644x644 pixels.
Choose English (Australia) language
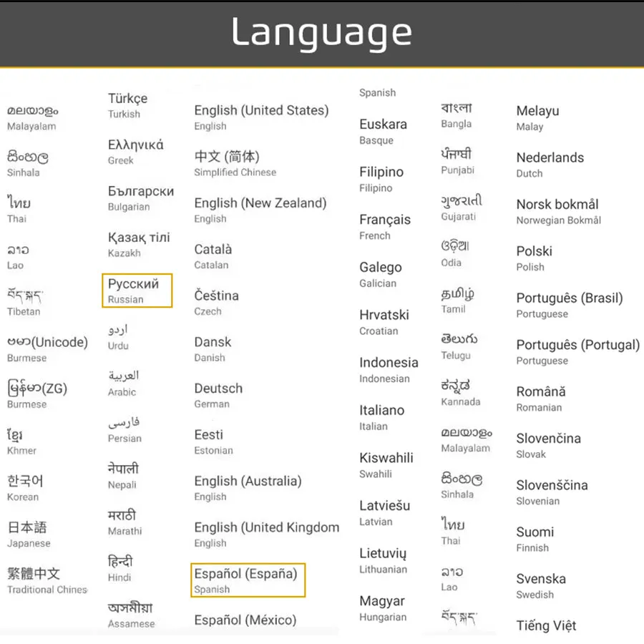point(248,488)
